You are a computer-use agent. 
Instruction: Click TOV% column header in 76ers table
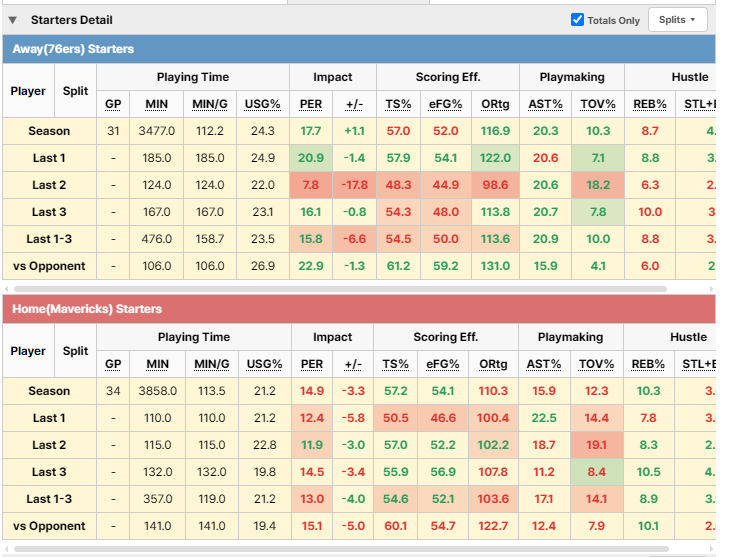coord(598,104)
